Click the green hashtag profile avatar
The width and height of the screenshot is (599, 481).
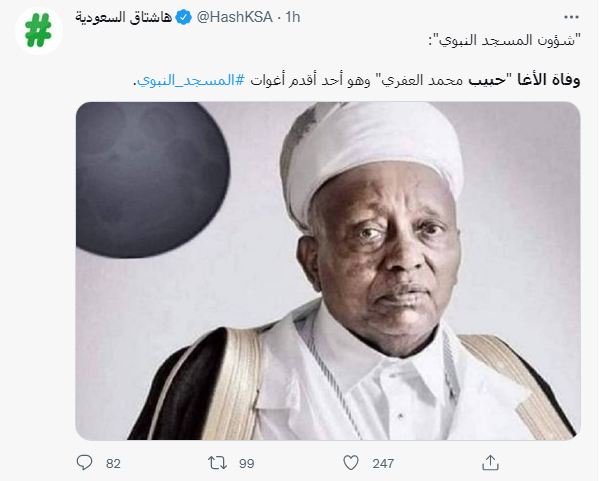(38, 31)
